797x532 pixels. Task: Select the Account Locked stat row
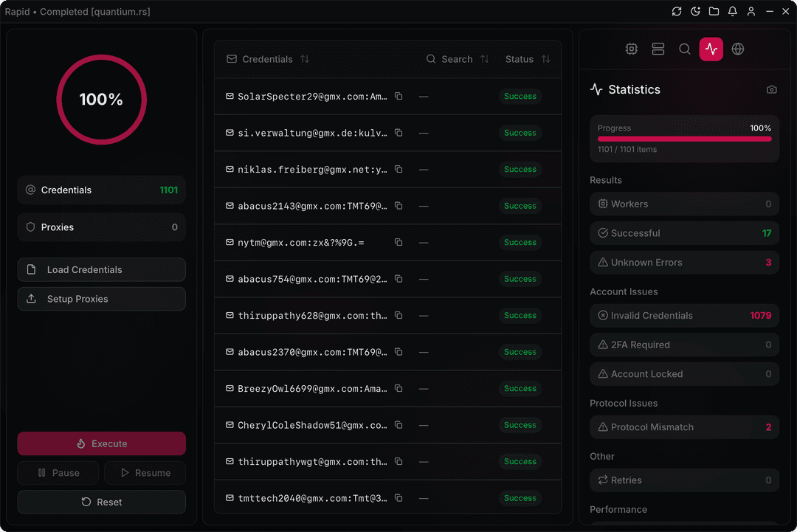pyautogui.click(x=684, y=374)
